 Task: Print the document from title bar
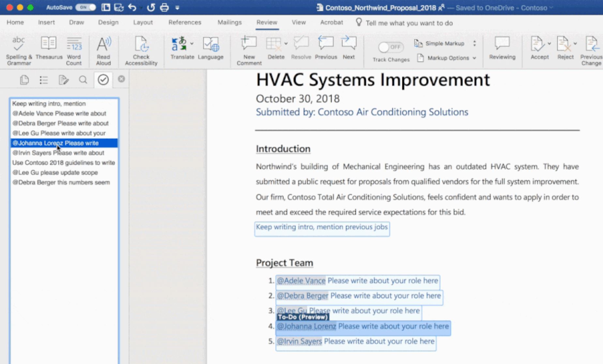[164, 8]
